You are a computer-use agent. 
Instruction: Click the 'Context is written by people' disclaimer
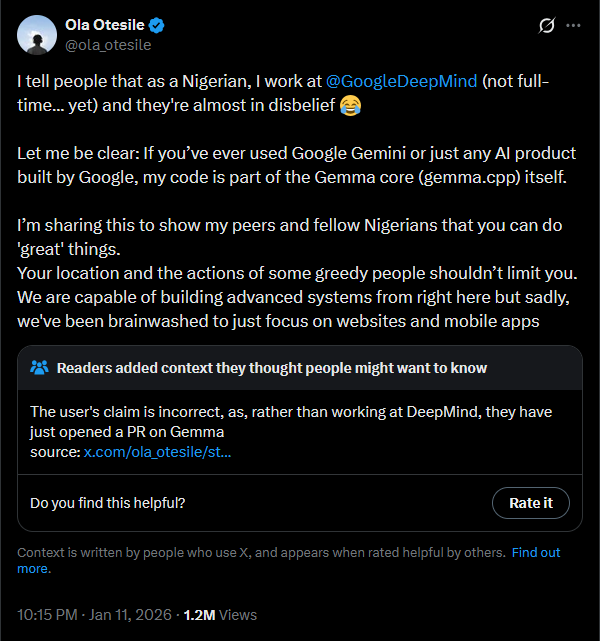click(x=260, y=552)
